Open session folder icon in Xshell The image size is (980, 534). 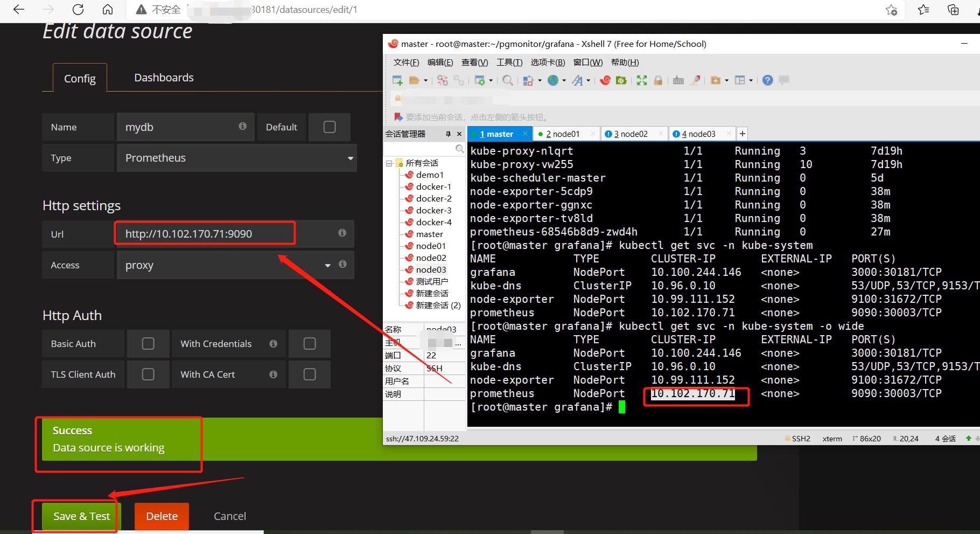[414, 80]
